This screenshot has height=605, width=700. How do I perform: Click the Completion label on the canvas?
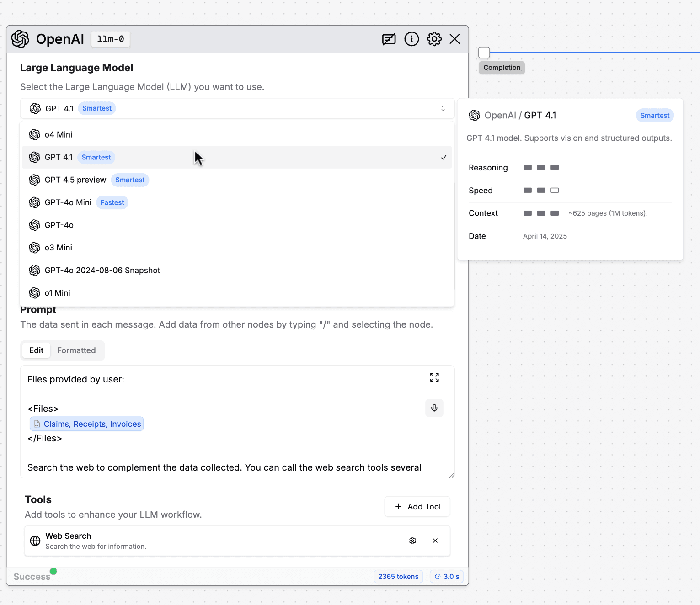click(x=502, y=68)
